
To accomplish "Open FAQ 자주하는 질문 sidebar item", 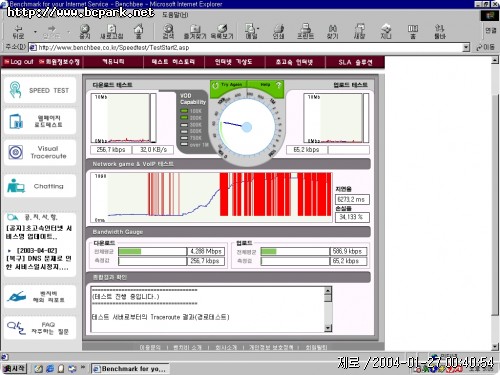I will coord(40,328).
